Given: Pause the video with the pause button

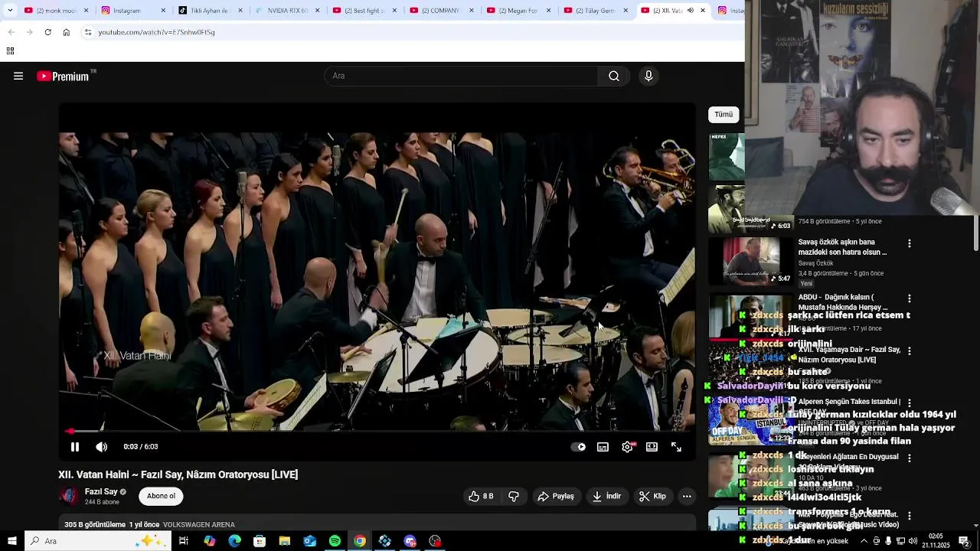Looking at the screenshot, I should (75, 447).
